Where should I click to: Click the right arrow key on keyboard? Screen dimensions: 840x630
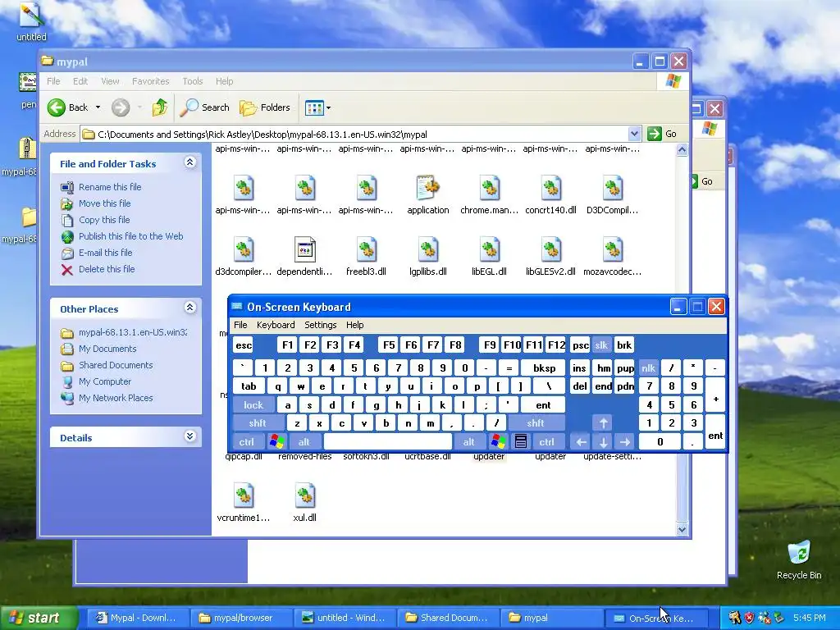coord(624,442)
